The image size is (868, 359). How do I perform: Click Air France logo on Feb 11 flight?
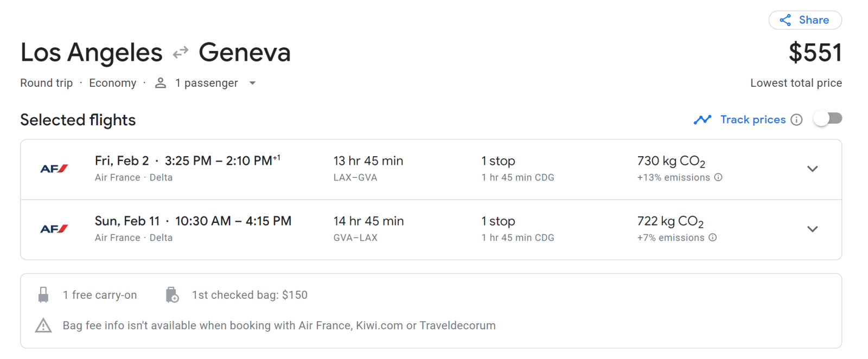click(54, 229)
